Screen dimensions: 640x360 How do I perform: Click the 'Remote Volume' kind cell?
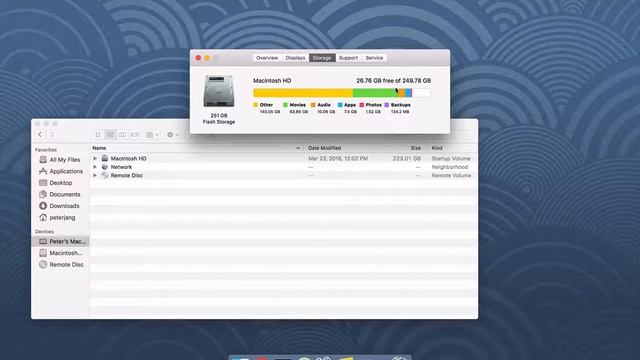click(451, 176)
